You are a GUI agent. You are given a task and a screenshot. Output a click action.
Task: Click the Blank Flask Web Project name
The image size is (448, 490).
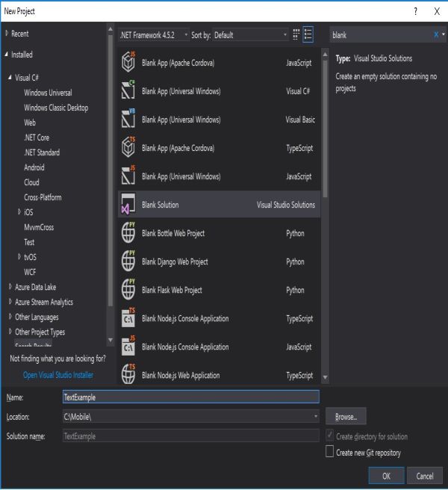pos(172,290)
